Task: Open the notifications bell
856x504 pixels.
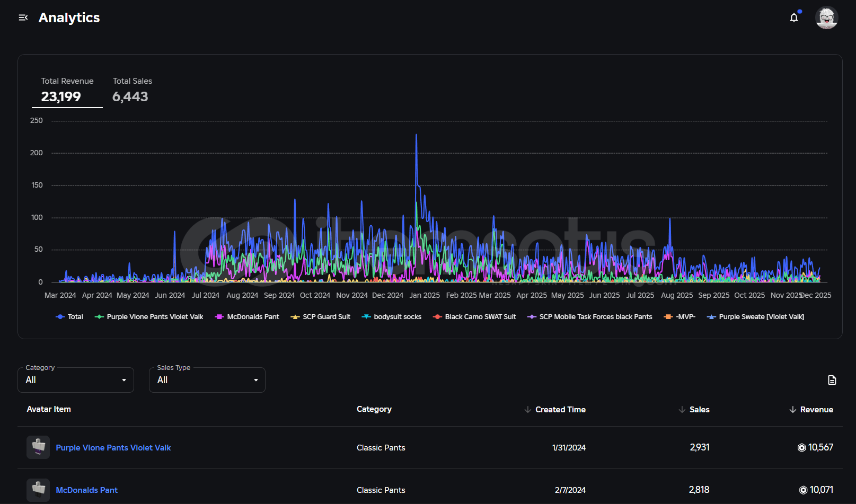Action: [x=793, y=18]
